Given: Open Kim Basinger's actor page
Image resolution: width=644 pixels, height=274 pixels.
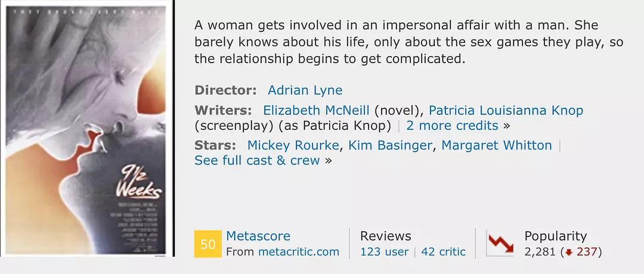Looking at the screenshot, I should click(x=390, y=145).
